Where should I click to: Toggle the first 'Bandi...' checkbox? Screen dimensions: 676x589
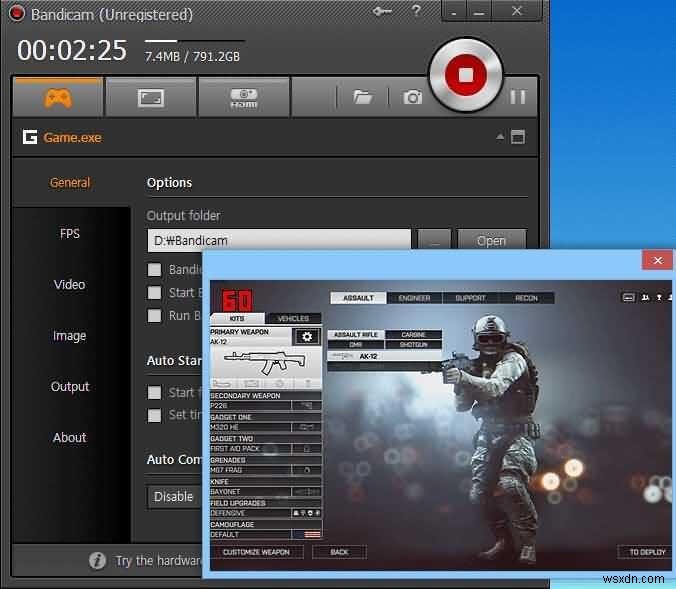point(154,270)
